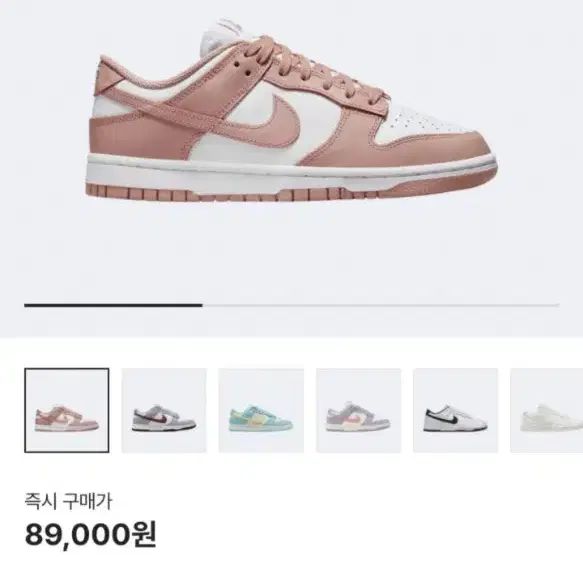
Task: Click the 즉시 구매가 label
Action: [x=68, y=501]
